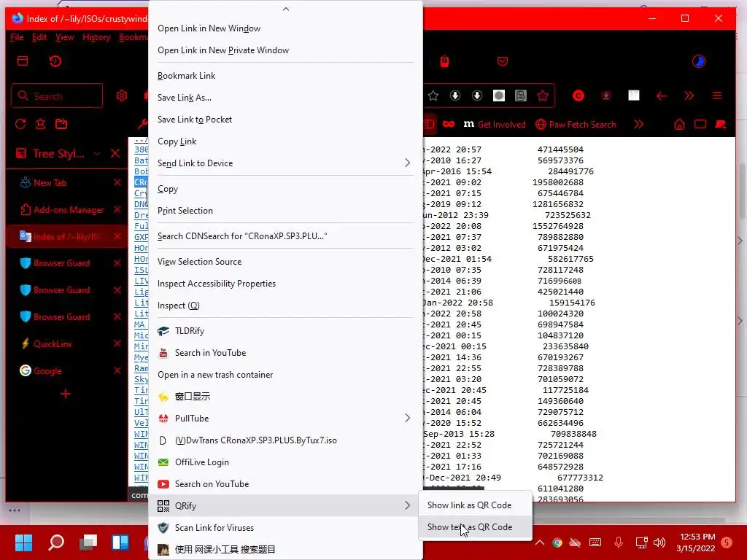The width and height of the screenshot is (747, 560).
Task: Select Open Link in New Private Window
Action: (223, 50)
